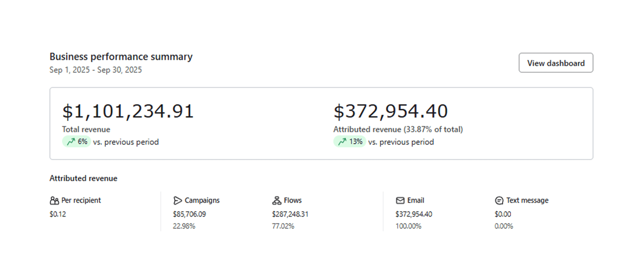Click the Email envelope icon

pyautogui.click(x=400, y=201)
